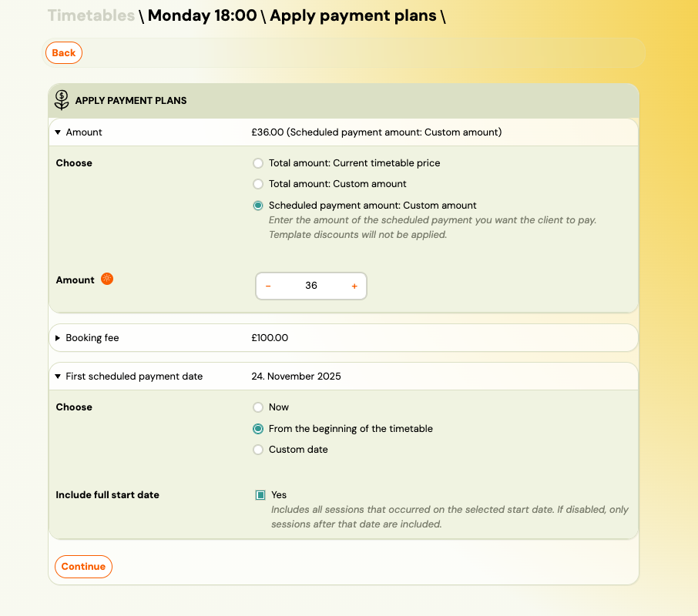
Task: Choose Scheduled payment amount: Custom amount
Action: tap(258, 206)
